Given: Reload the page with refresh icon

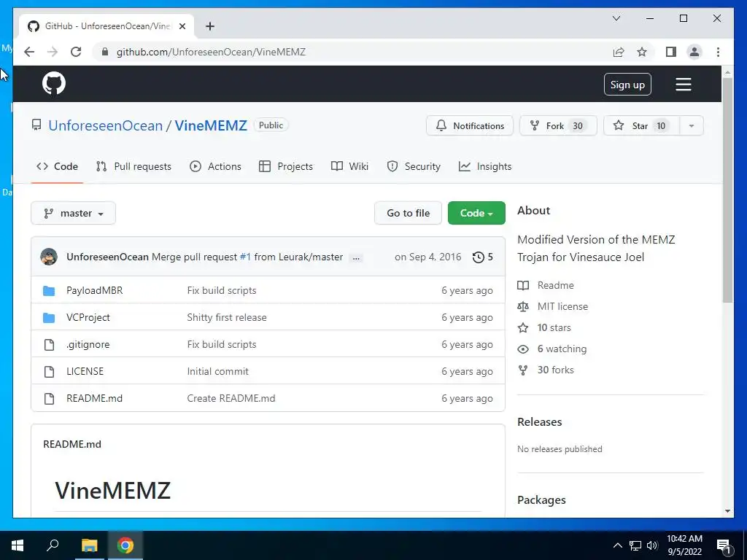Looking at the screenshot, I should 76,52.
